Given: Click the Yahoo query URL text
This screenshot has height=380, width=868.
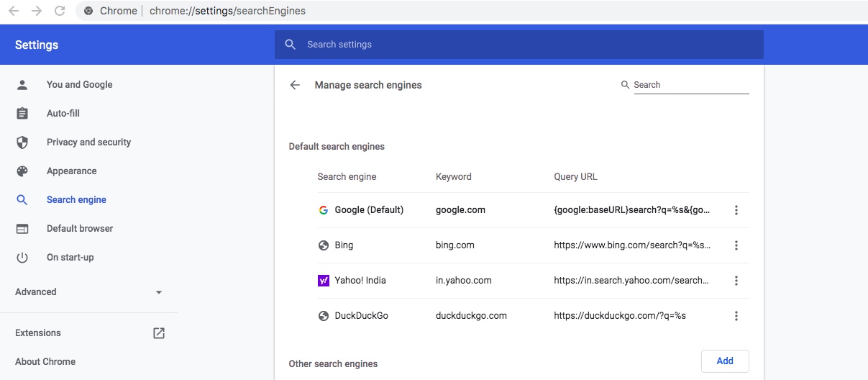Looking at the screenshot, I should [x=631, y=281].
